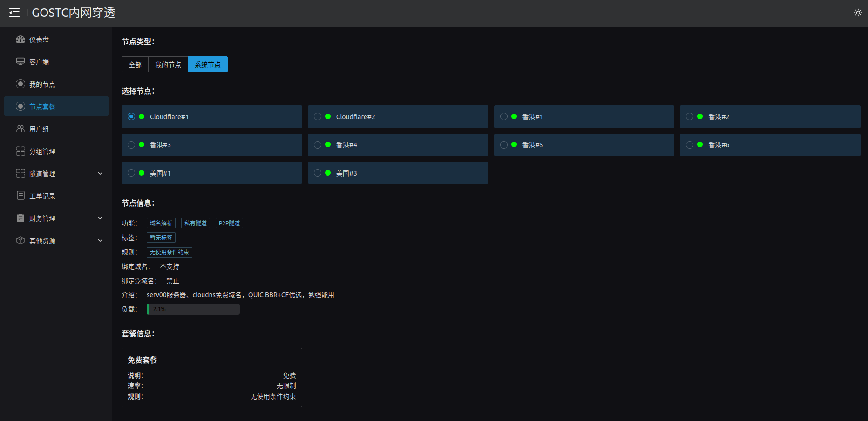
Task: Select the Cloudflare#2 node radio button
Action: 318,116
